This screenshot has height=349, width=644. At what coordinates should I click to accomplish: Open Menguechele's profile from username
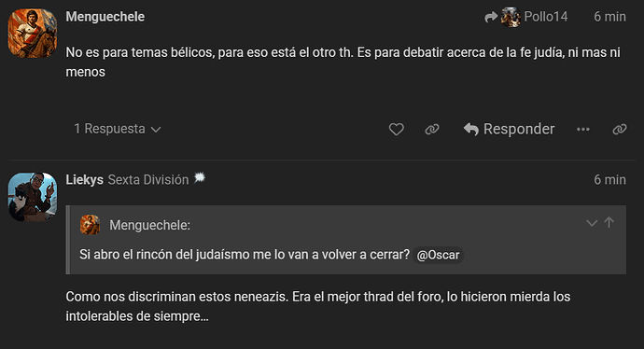(105, 17)
